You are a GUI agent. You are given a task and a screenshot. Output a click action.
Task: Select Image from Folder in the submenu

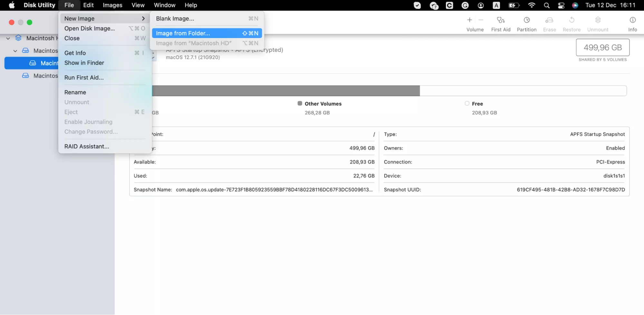point(183,33)
